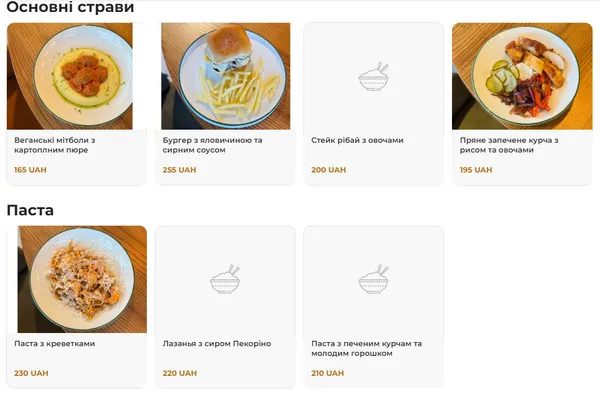Select the Лазанья з сиром Пекоріно title

pos(217,343)
